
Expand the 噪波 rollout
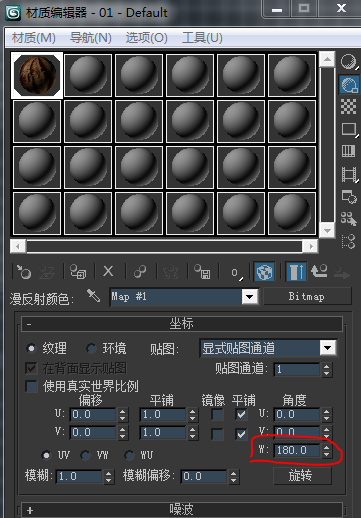(182, 510)
